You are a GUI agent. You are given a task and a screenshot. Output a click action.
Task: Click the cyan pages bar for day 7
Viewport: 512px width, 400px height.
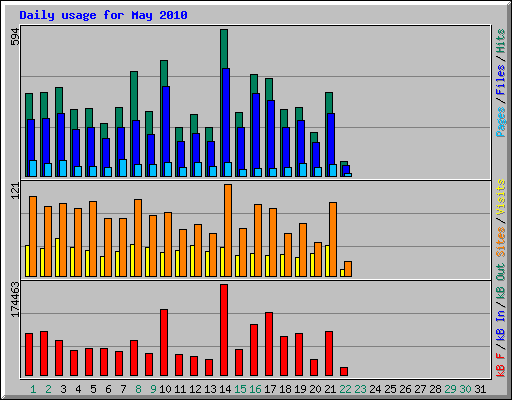123,168
